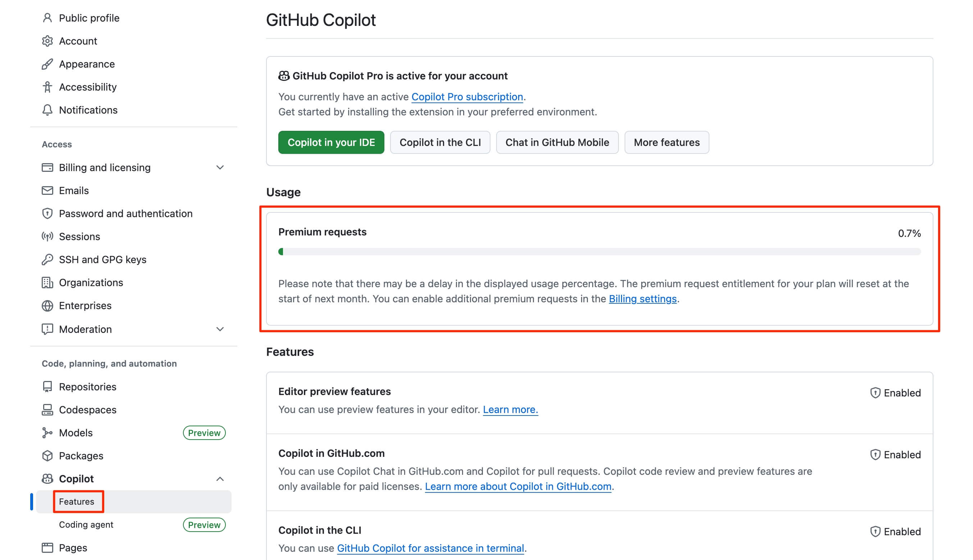Click the Codespaces icon in sidebar
Screen dimensions: 973x560
(x=47, y=410)
